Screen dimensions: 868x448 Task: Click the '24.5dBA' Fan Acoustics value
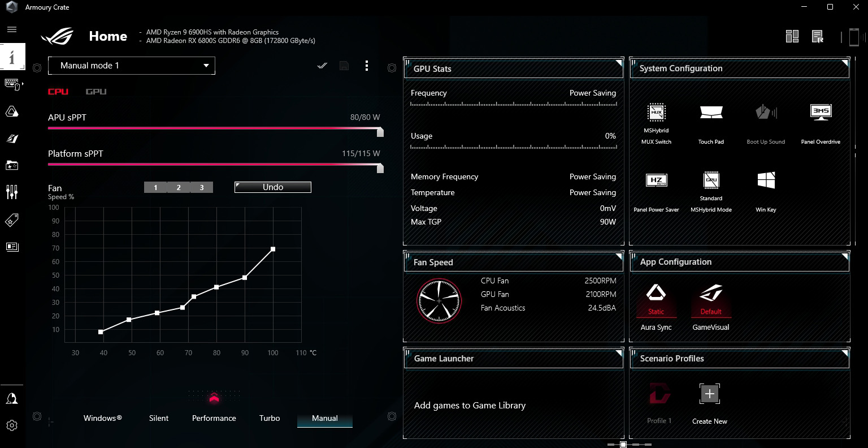click(x=602, y=308)
